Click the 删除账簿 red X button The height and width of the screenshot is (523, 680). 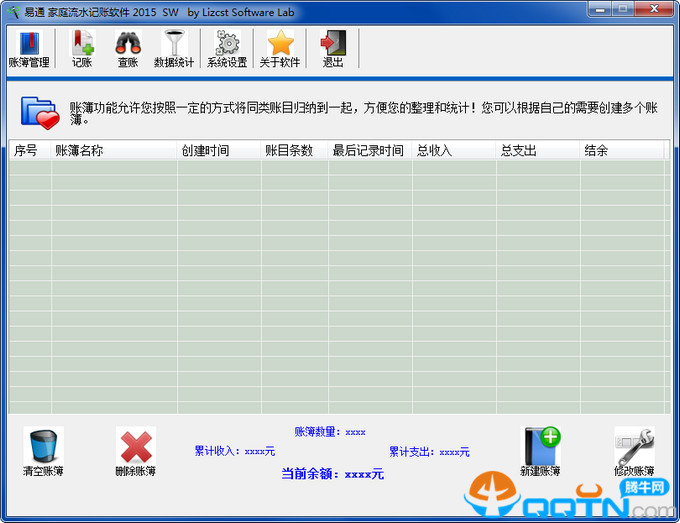135,452
